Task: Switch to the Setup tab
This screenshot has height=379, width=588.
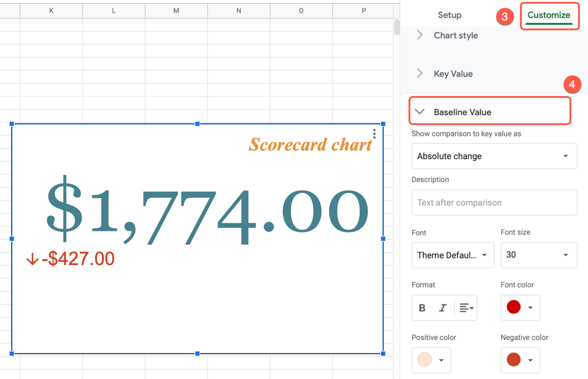Action: click(449, 15)
